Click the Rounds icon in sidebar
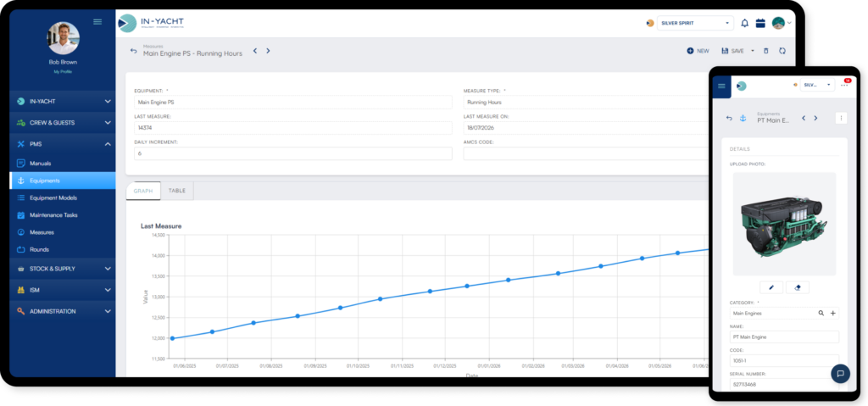The height and width of the screenshot is (406, 868). point(21,249)
